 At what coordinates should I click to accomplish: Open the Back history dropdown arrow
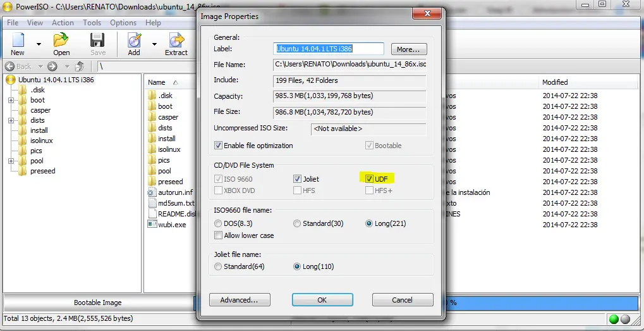pos(40,66)
